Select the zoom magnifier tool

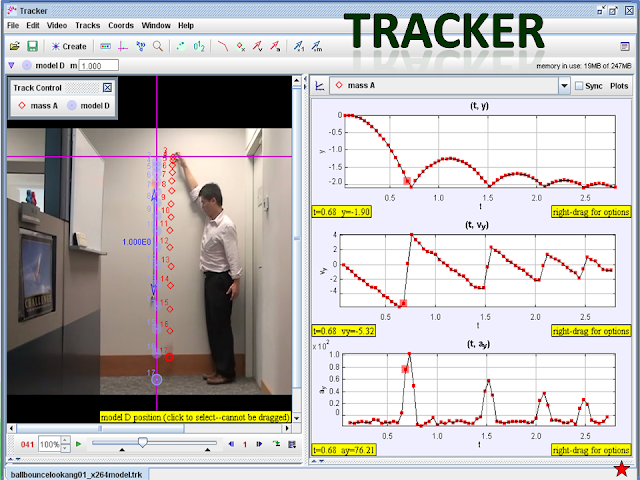click(158, 47)
